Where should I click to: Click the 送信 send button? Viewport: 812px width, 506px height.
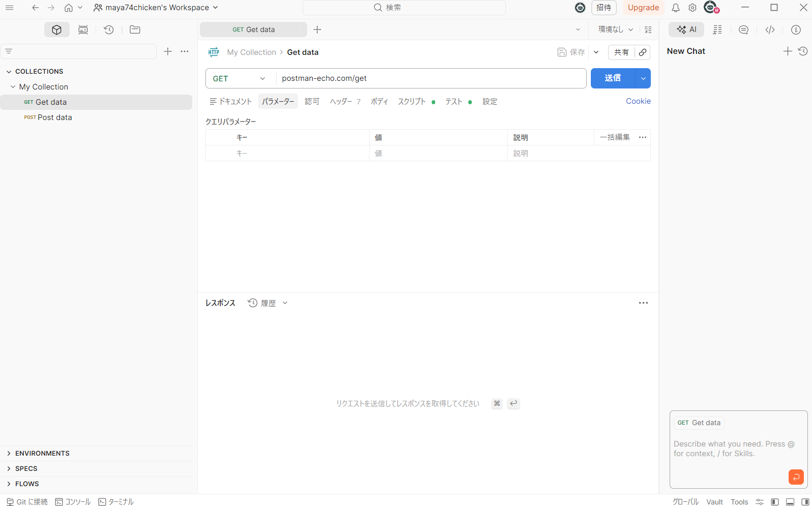click(x=613, y=78)
